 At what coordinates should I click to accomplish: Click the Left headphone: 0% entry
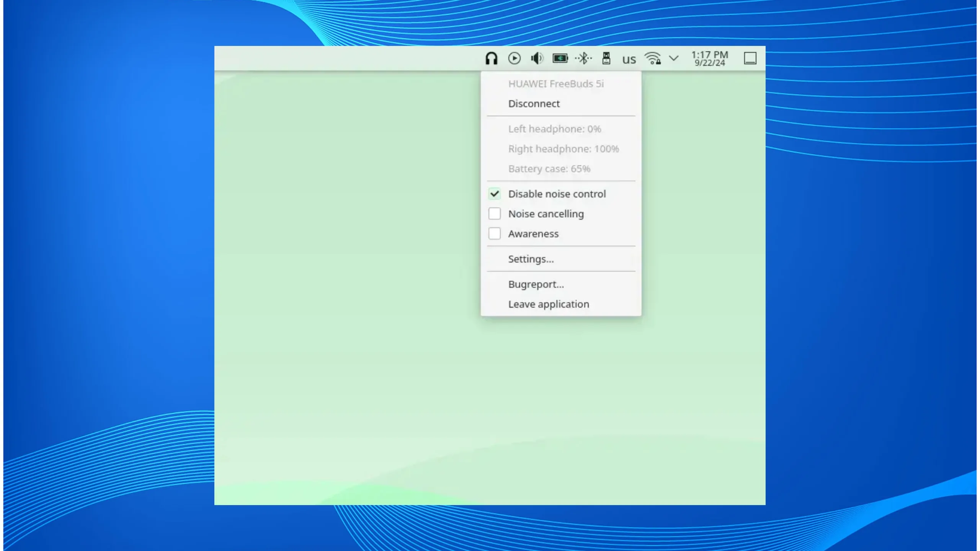555,129
